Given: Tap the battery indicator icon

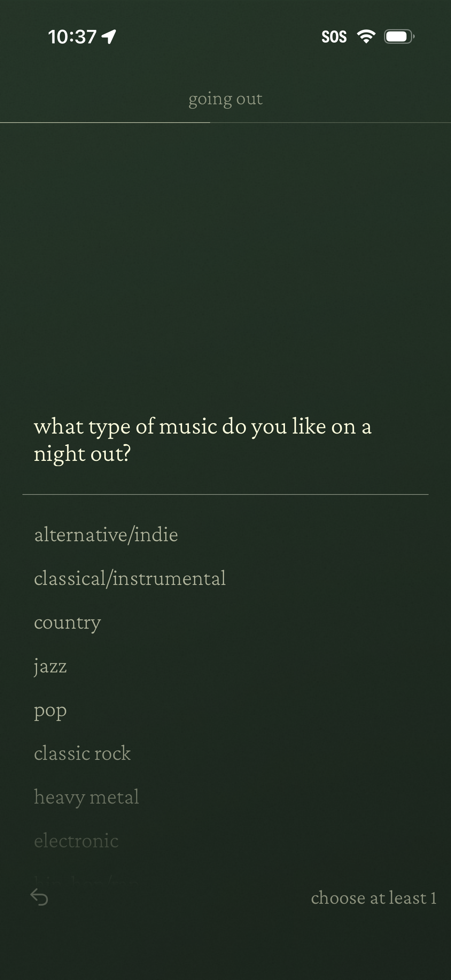Looking at the screenshot, I should tap(399, 37).
